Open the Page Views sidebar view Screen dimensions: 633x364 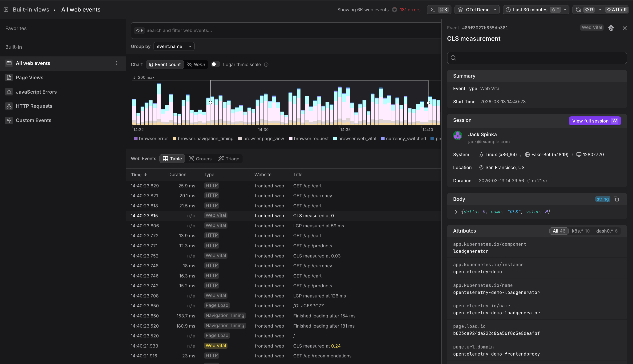click(29, 77)
